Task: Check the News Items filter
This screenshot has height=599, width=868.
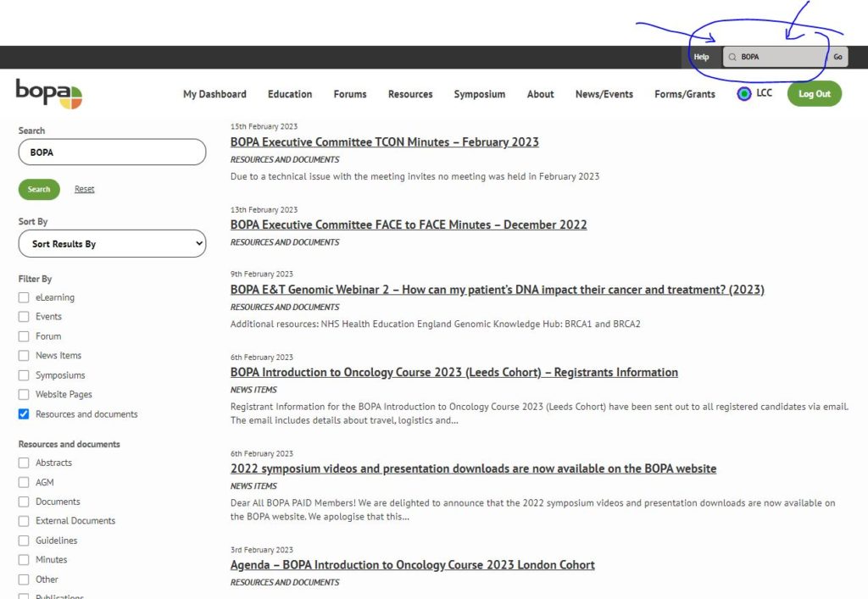Action: pyautogui.click(x=23, y=356)
